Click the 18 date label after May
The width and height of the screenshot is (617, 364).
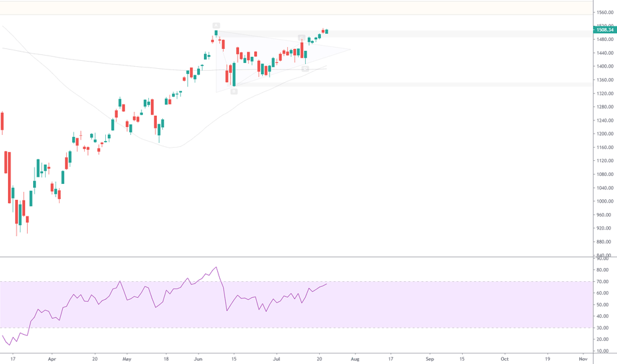click(166, 359)
